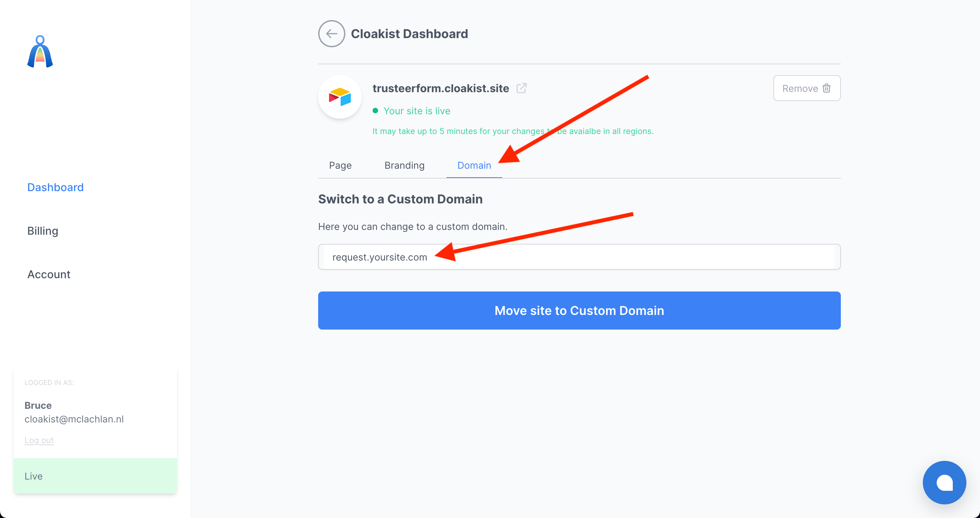980x518 pixels.
Task: Click the Airtable site logo thumbnail
Action: (340, 97)
